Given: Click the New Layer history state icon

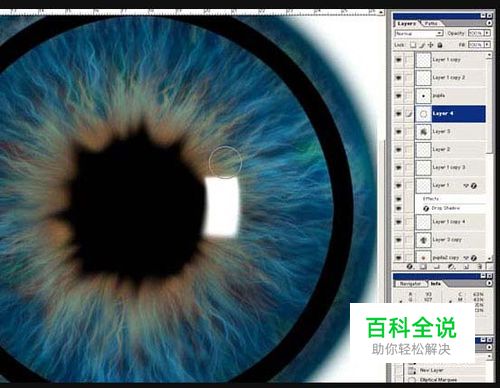Looking at the screenshot, I should 413,371.
